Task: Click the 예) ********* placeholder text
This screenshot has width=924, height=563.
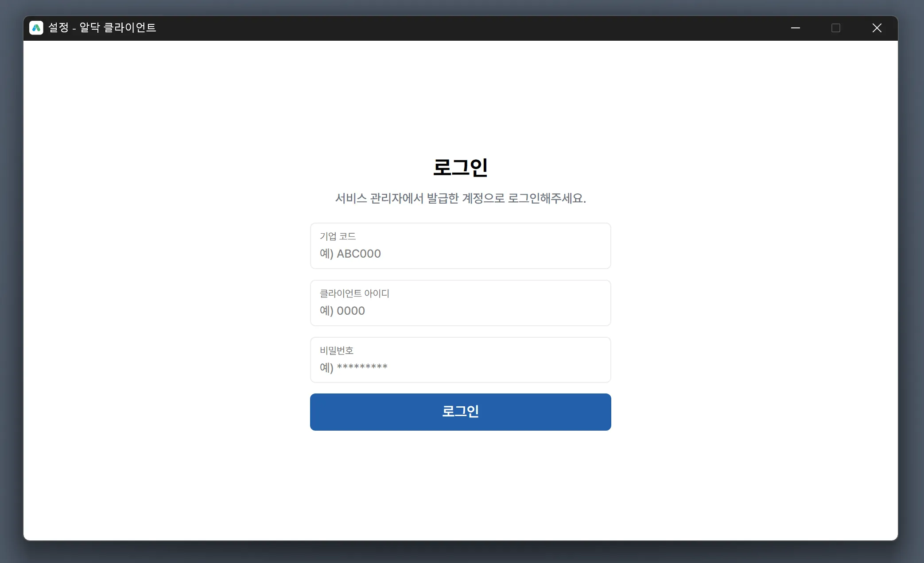Action: click(353, 367)
